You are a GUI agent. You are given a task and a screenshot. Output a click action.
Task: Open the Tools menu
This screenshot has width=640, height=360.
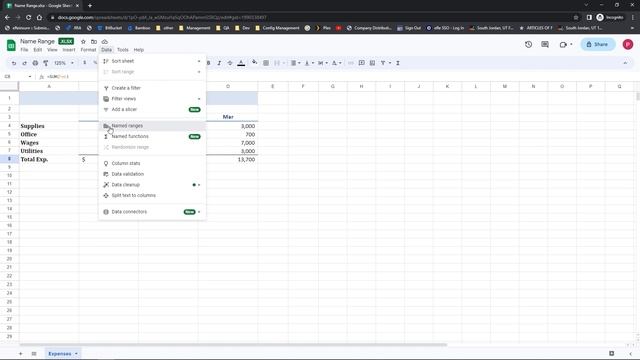[122, 50]
